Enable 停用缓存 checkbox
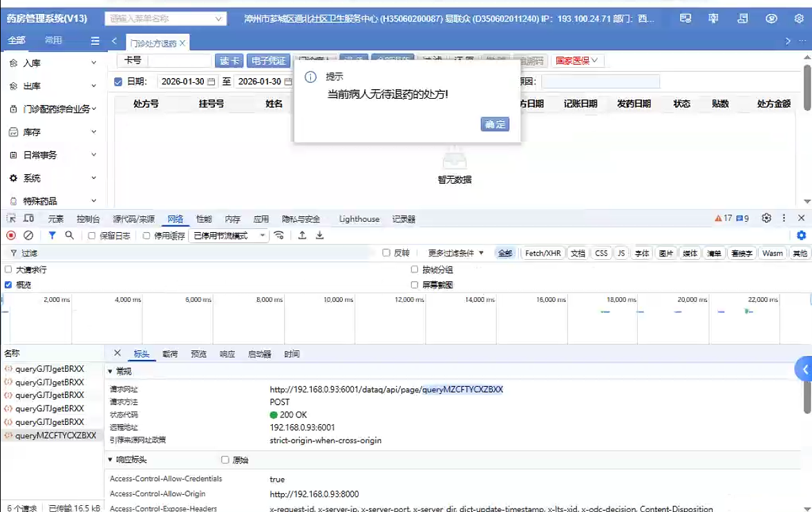 pyautogui.click(x=147, y=236)
